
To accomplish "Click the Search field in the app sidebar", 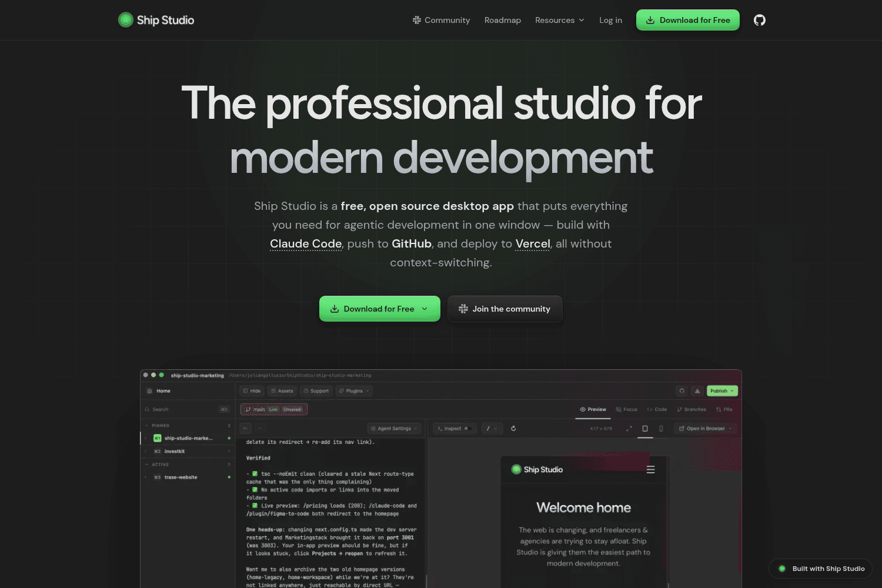I will [x=187, y=409].
